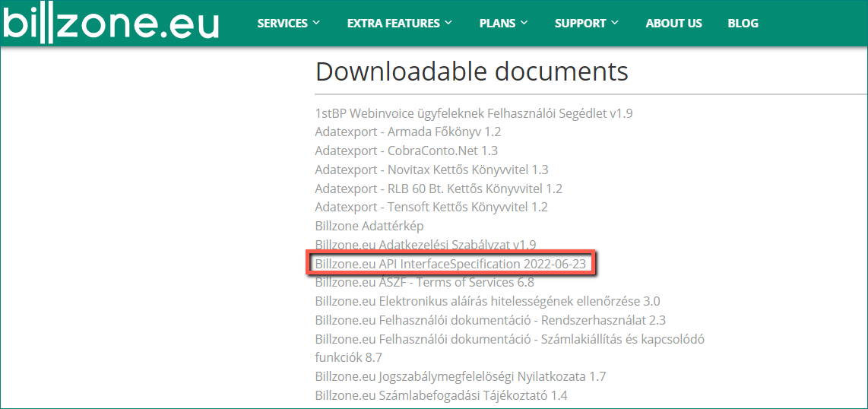Expand the SERVICES dropdown chevron
This screenshot has width=868, height=409.
[316, 23]
